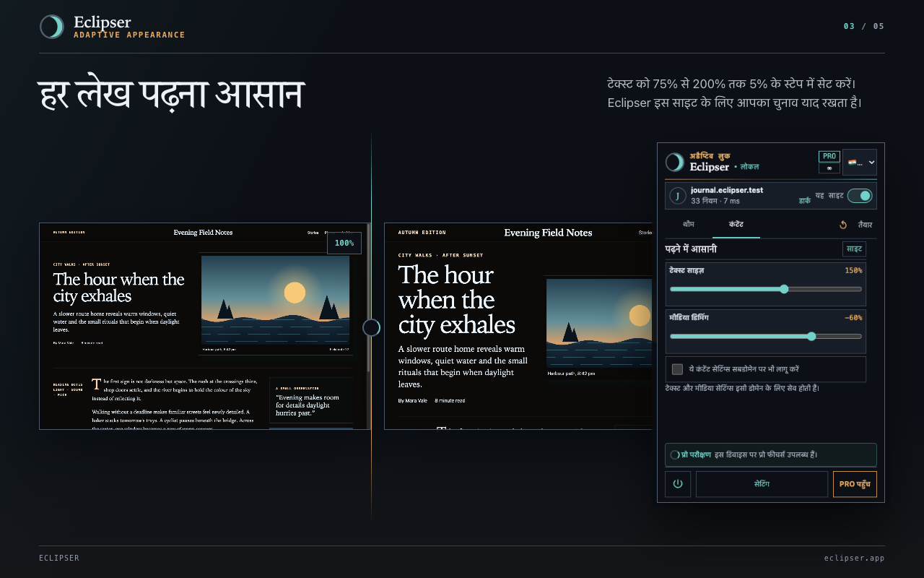Click the 33 नियम · 7 ms stats text

point(715,201)
